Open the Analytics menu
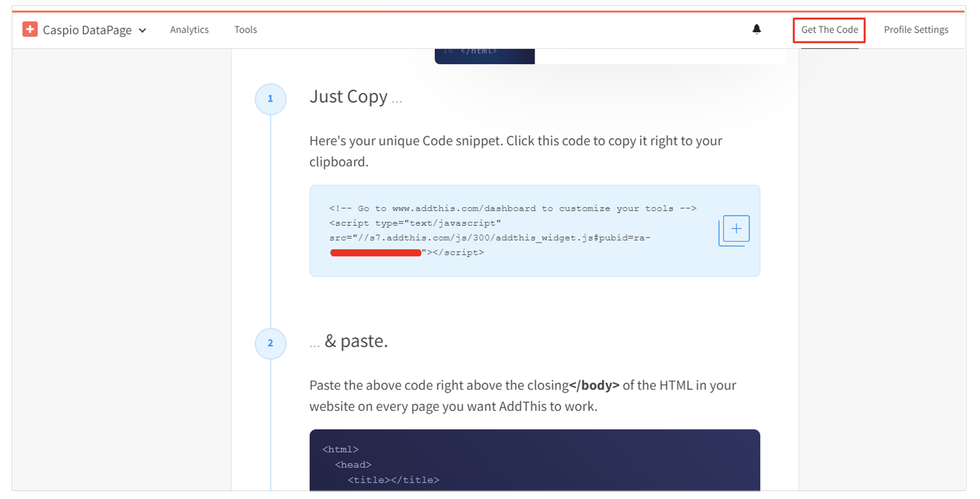980x499 pixels. coord(189,30)
